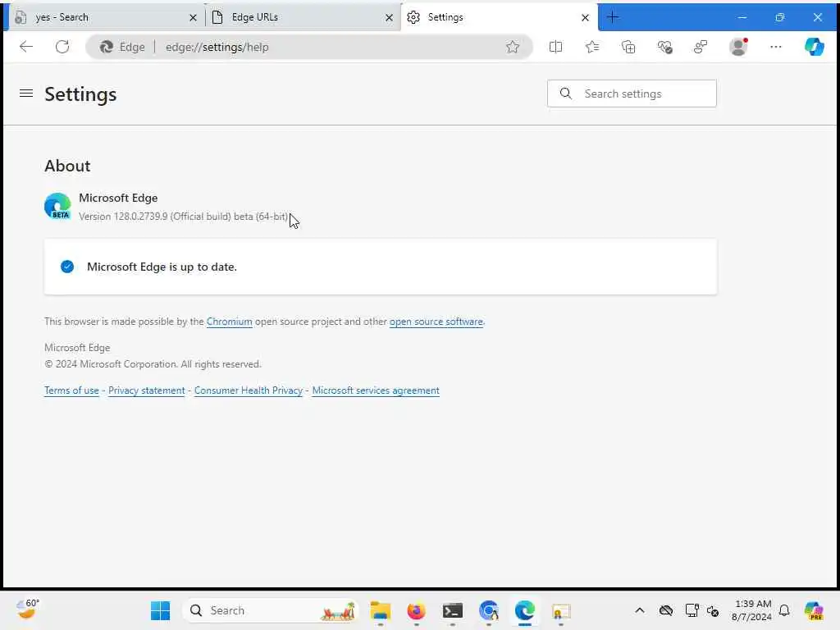Add this page to favorites with the star
The height and width of the screenshot is (630, 840).
point(512,47)
